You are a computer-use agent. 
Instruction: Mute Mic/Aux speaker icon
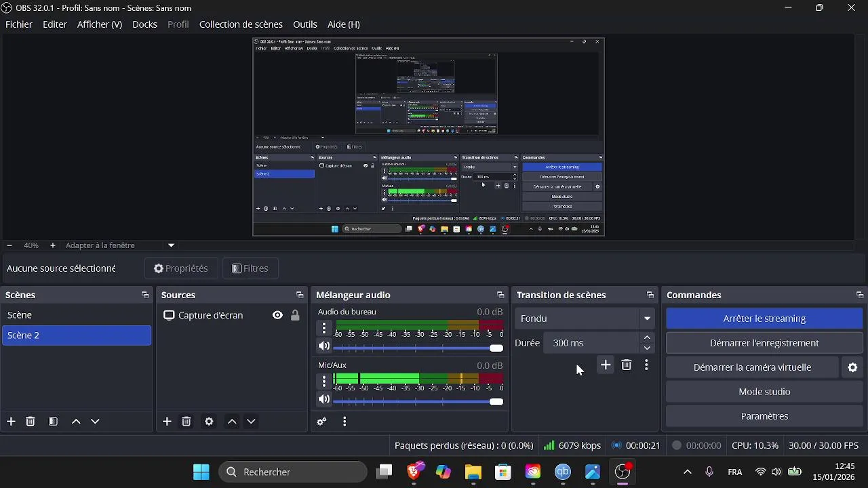tap(324, 400)
